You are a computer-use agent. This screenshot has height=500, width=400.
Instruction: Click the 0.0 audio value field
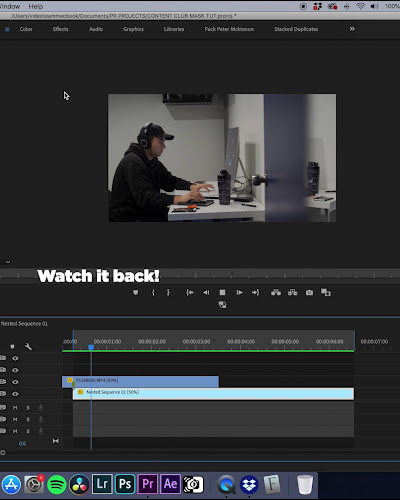tap(22, 443)
